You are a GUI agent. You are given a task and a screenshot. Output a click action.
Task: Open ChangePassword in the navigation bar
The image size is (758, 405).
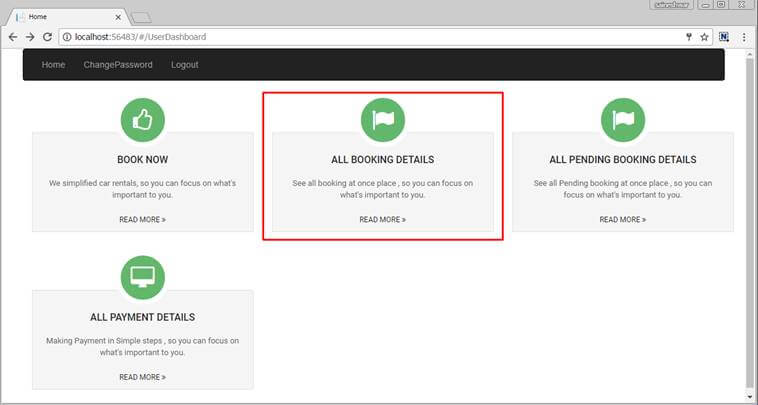[x=118, y=65]
